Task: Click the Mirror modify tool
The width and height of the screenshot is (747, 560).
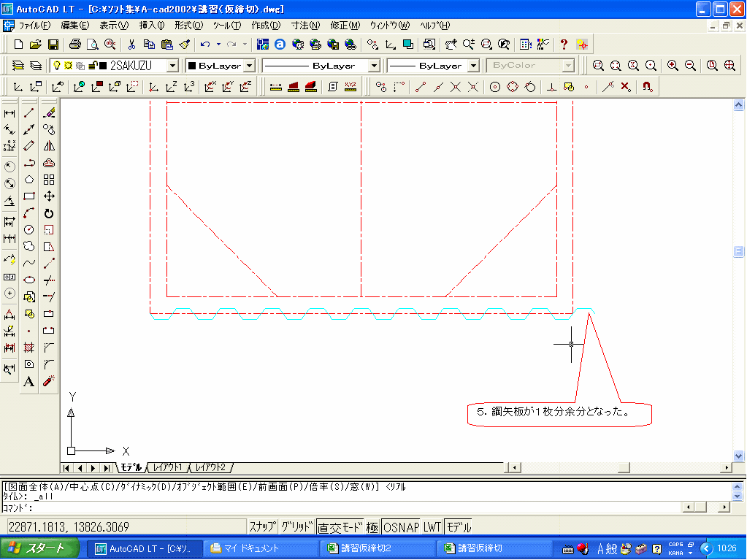Action: coord(49,146)
